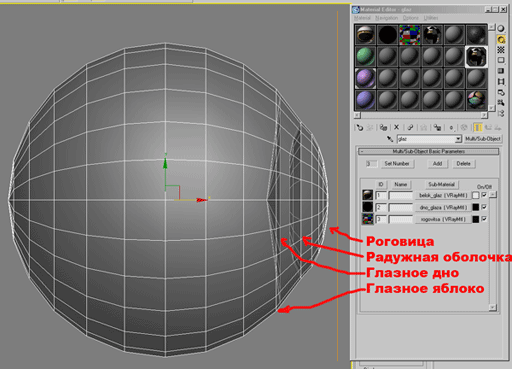Select the multicolor faceted sample slot

pos(476,100)
